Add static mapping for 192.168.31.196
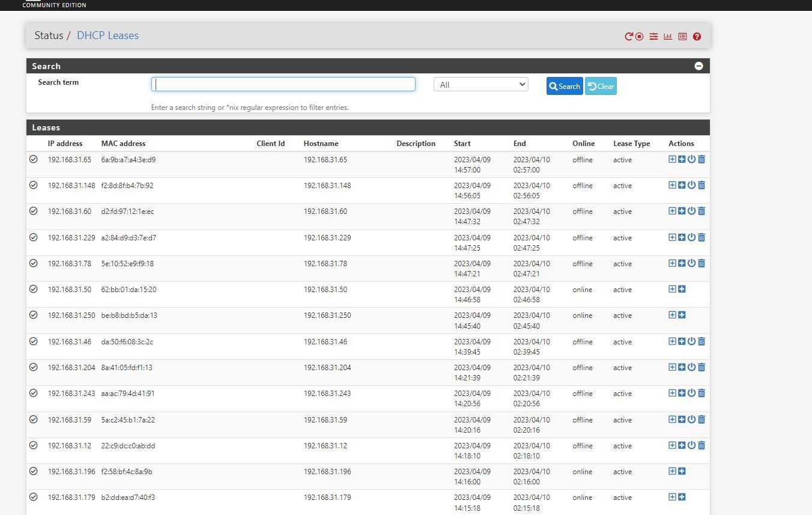 pyautogui.click(x=672, y=471)
